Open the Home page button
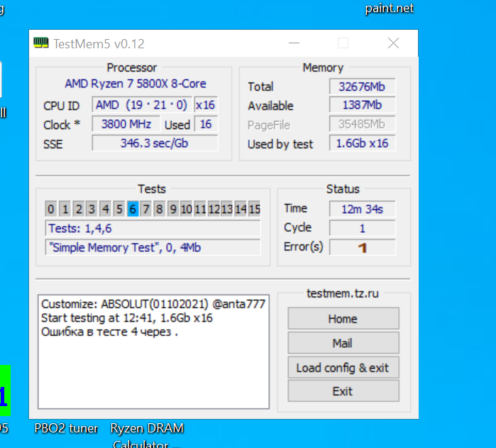 tap(343, 318)
